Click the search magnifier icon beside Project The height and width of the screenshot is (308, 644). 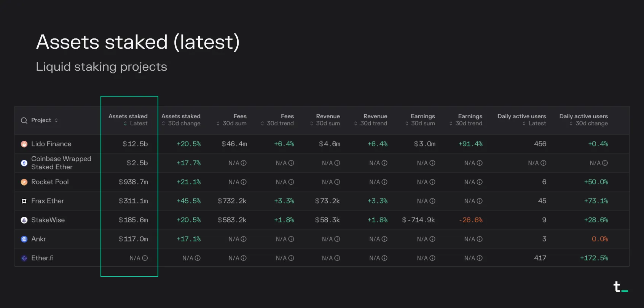click(24, 121)
